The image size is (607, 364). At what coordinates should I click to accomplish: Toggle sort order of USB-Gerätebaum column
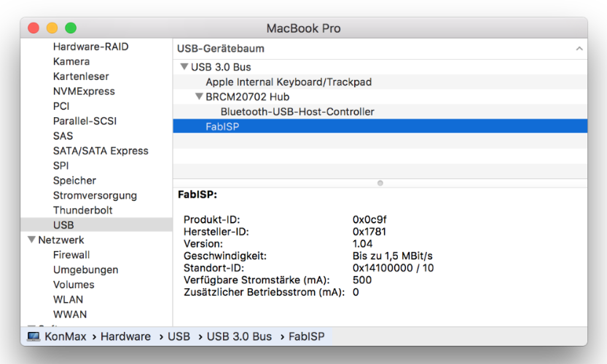click(x=579, y=49)
